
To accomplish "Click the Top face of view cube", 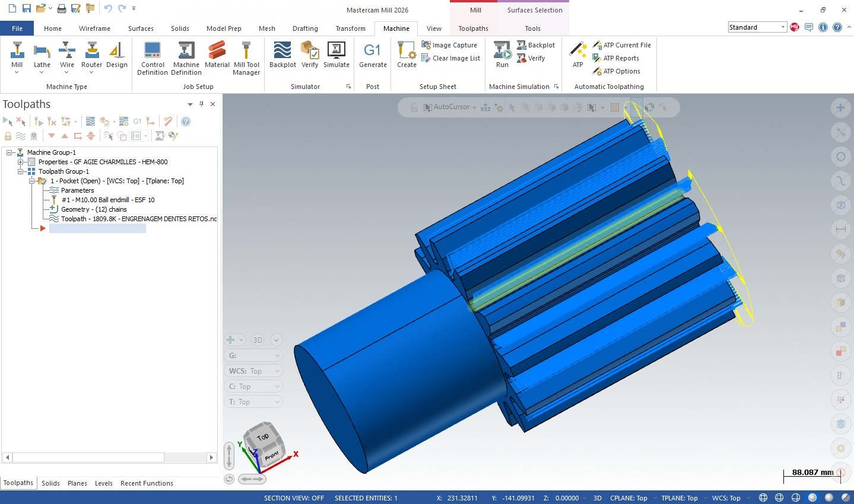I will (x=263, y=436).
